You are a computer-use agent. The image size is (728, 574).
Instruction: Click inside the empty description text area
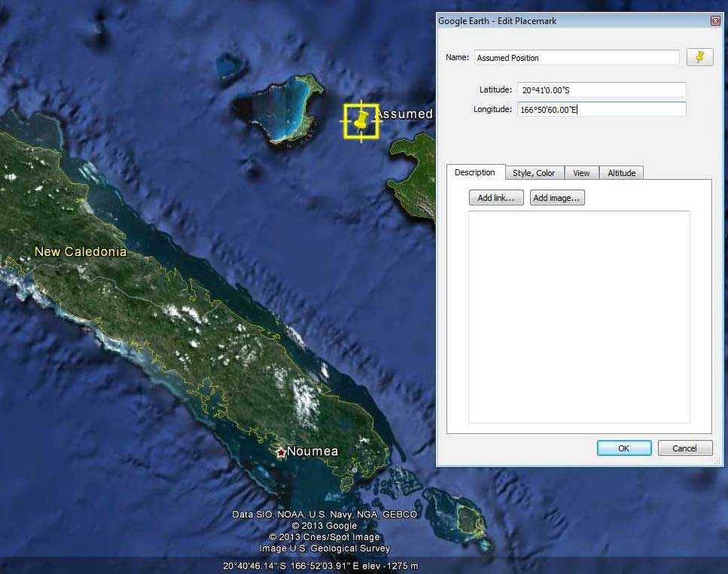(x=579, y=317)
